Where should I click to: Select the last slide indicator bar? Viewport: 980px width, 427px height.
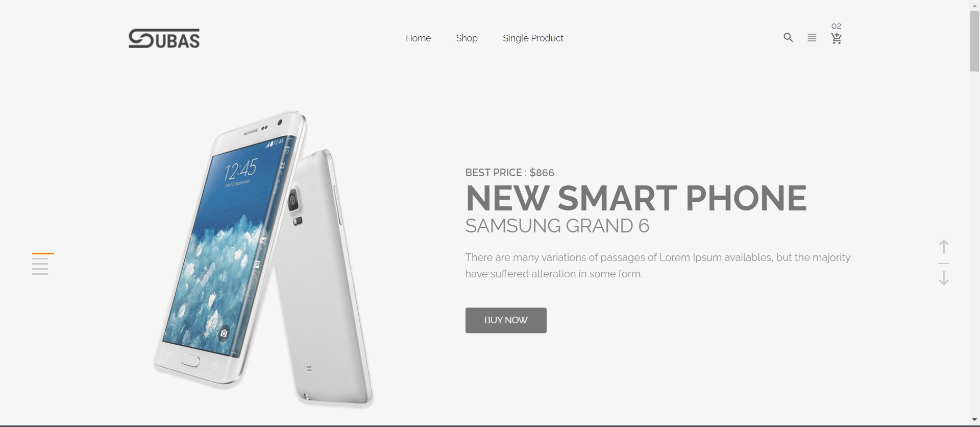40,274
